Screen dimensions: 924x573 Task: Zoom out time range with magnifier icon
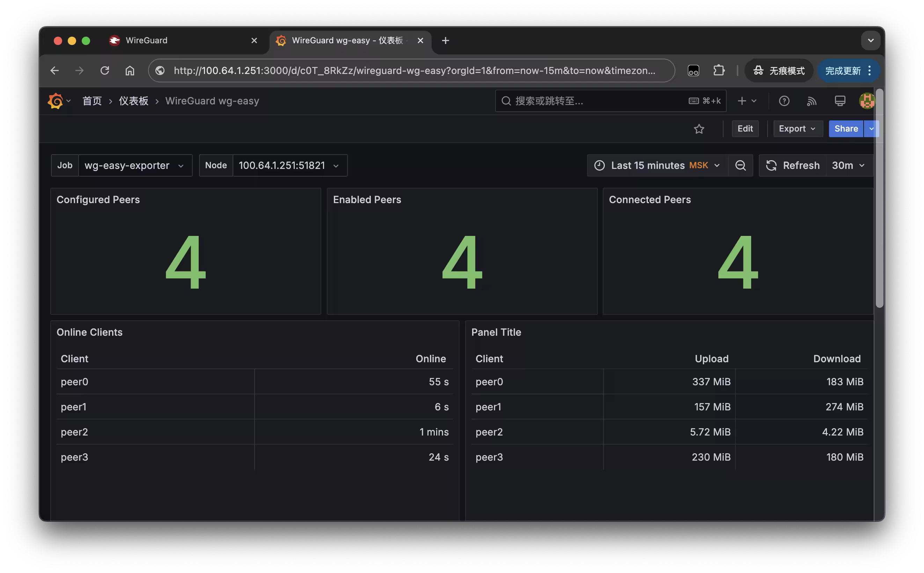click(740, 165)
